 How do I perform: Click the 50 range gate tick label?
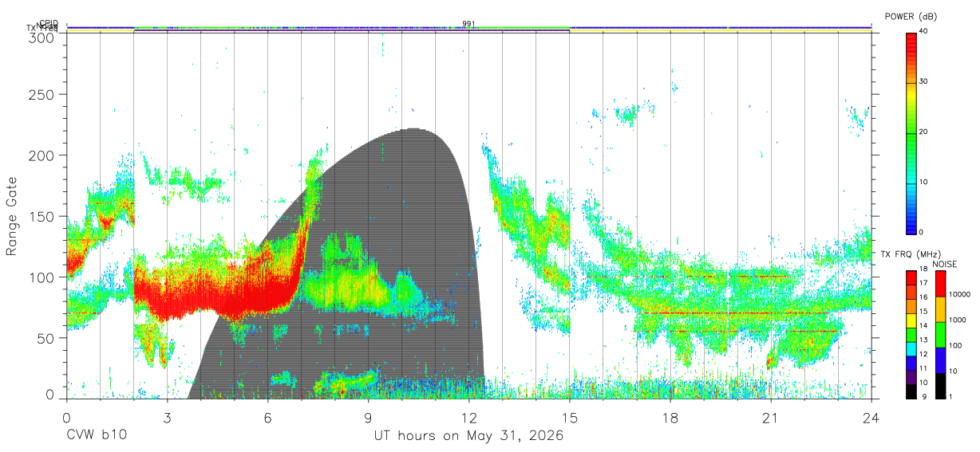[46, 338]
